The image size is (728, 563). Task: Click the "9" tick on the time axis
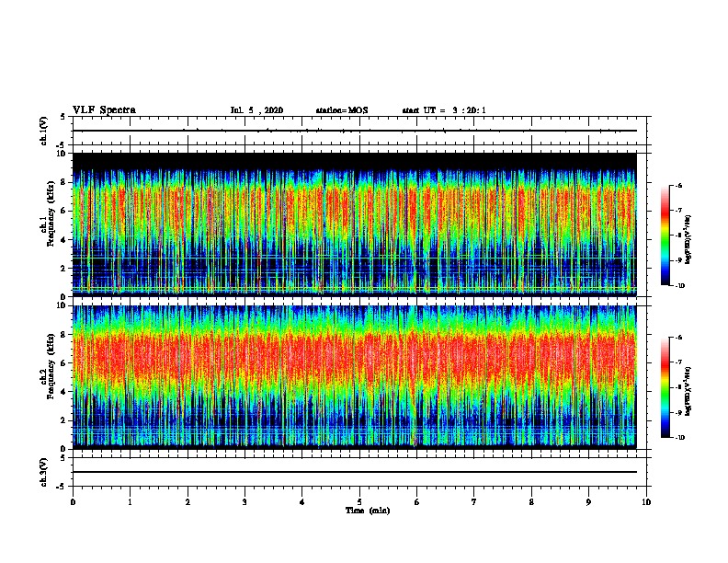pyautogui.click(x=588, y=502)
